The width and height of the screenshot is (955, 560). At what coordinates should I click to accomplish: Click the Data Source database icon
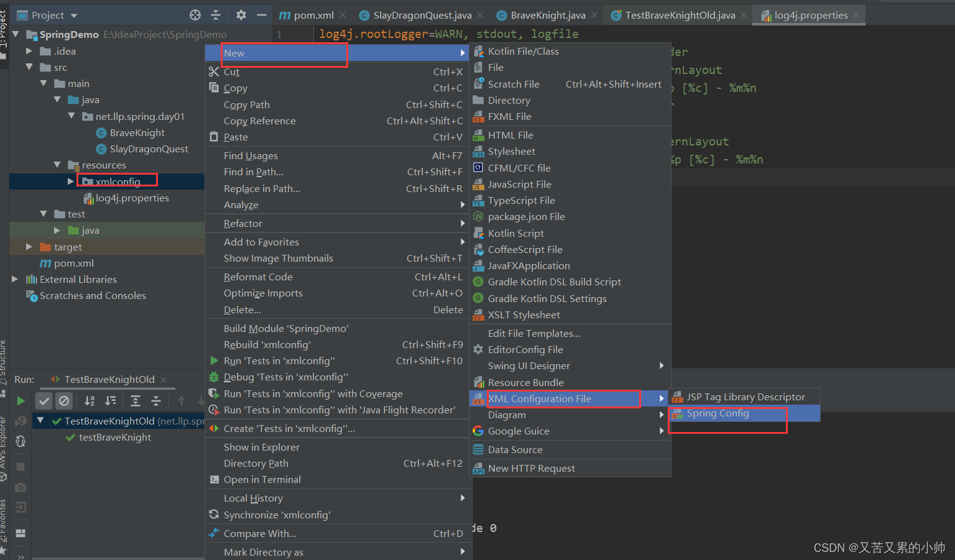click(x=478, y=449)
